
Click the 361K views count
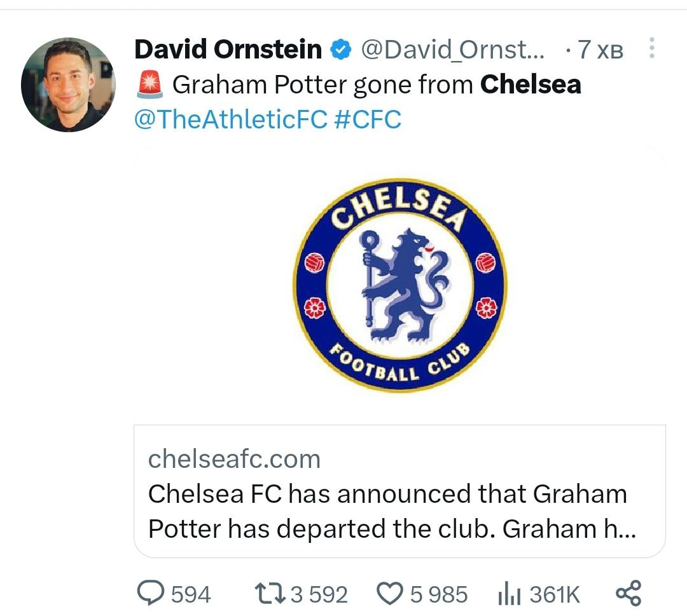pyautogui.click(x=555, y=594)
